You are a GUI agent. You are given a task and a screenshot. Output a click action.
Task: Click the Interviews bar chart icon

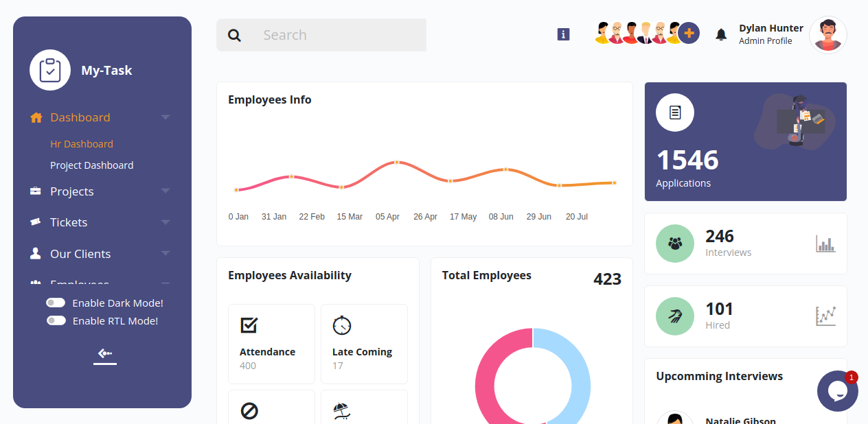tap(825, 244)
